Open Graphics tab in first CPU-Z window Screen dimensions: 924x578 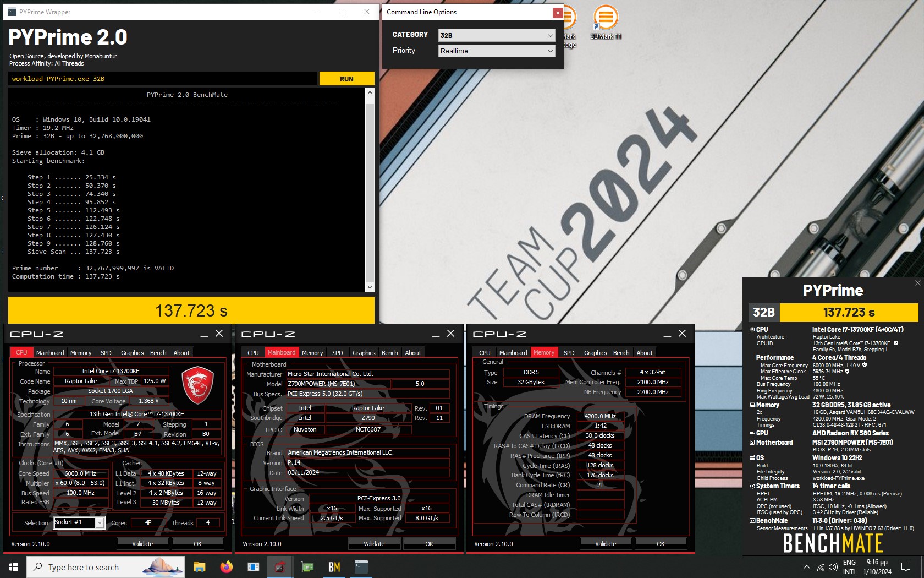133,353
